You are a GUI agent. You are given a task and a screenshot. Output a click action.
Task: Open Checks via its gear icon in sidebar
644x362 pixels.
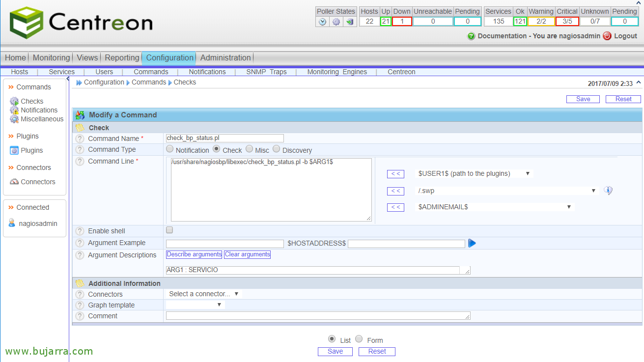14,101
